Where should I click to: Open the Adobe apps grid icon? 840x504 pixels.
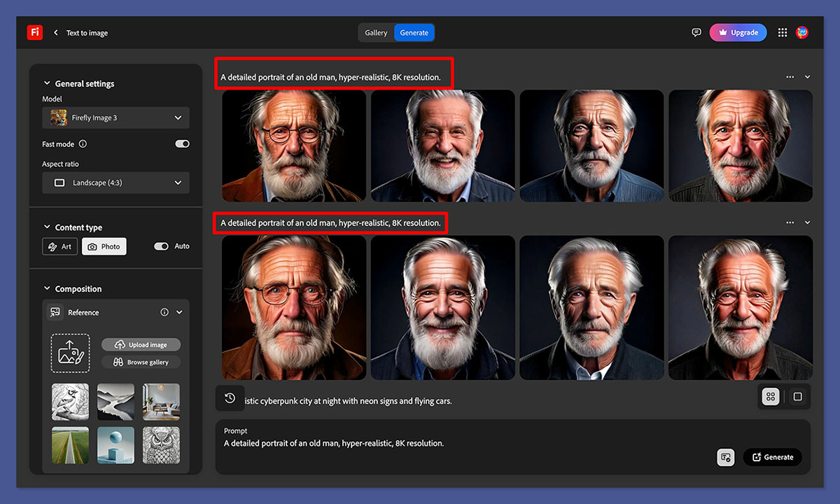783,32
